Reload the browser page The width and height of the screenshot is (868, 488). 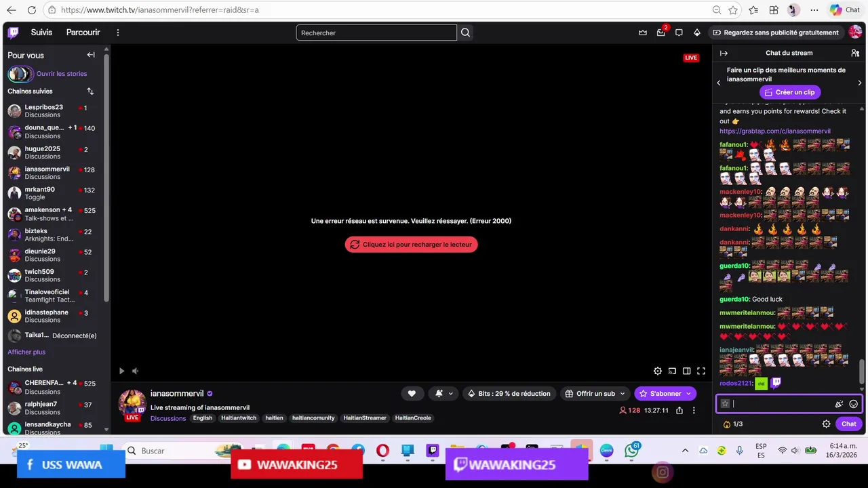tap(31, 10)
